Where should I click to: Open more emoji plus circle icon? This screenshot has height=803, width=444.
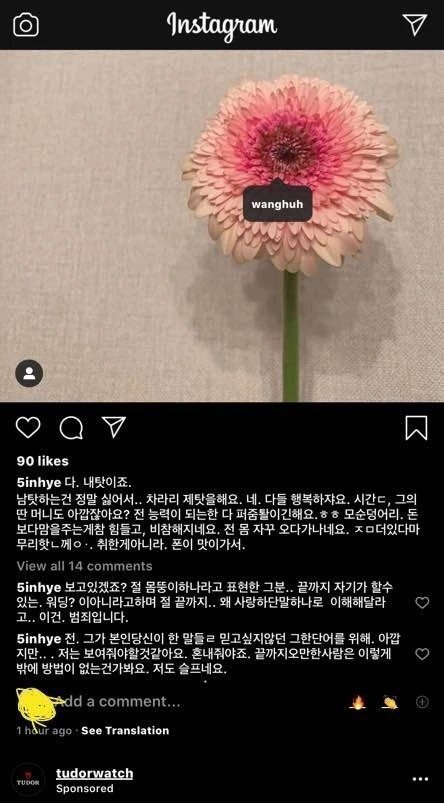pos(422,702)
